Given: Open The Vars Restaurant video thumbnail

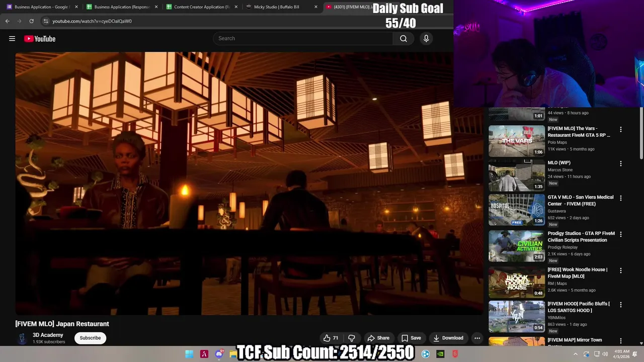Looking at the screenshot, I should (517, 141).
